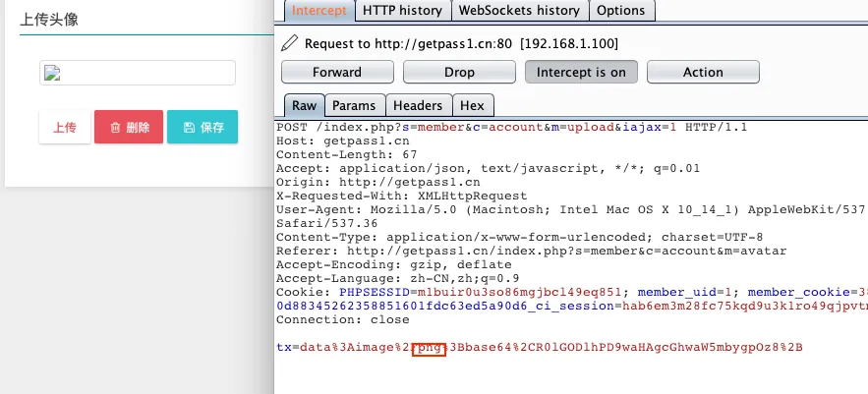Display the request in the Hex tab

point(472,105)
